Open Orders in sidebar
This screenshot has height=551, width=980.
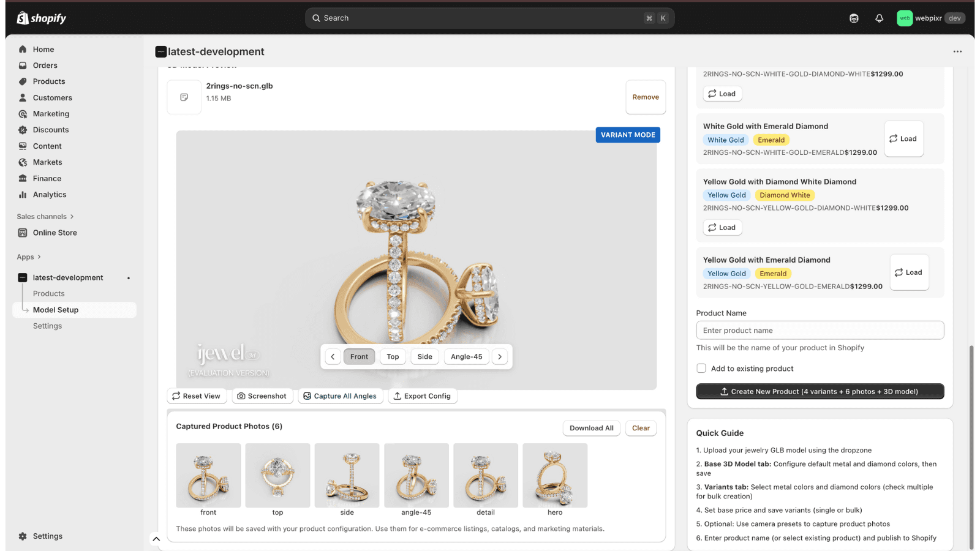[x=45, y=66]
